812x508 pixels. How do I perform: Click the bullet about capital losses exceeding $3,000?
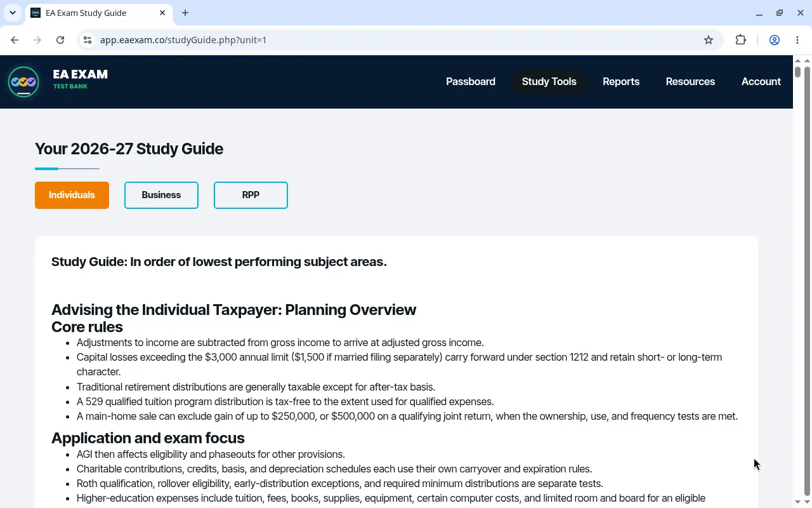click(x=399, y=364)
